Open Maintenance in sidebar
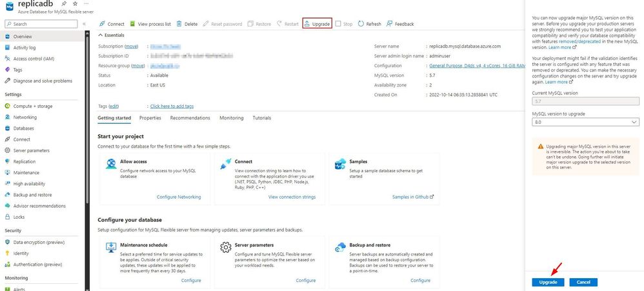 (26, 173)
